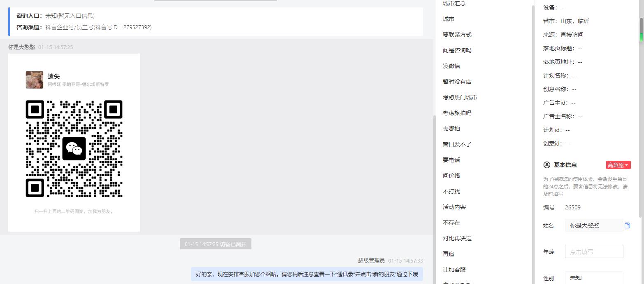Click the person icon beside 基本信息

click(547, 165)
